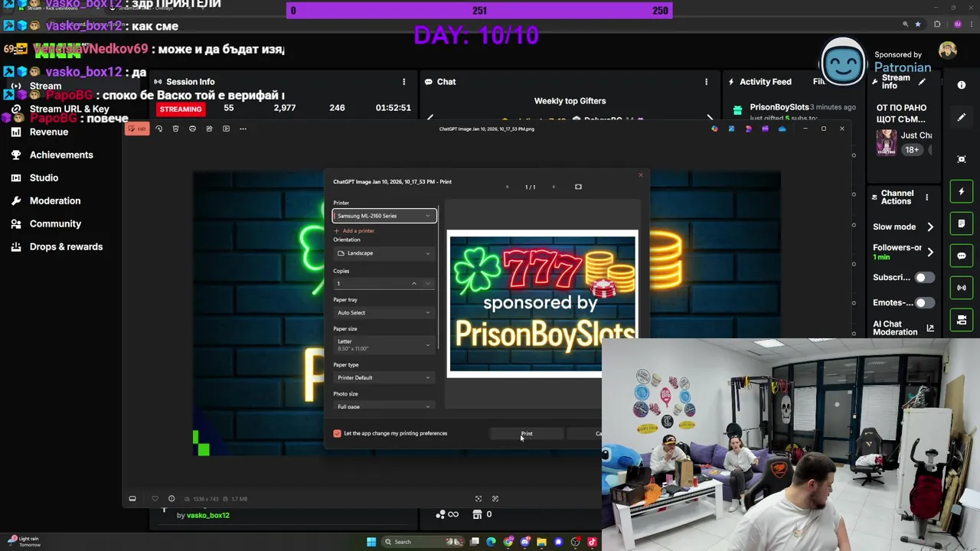
Task: Open Windows Start menu
Action: [x=371, y=542]
